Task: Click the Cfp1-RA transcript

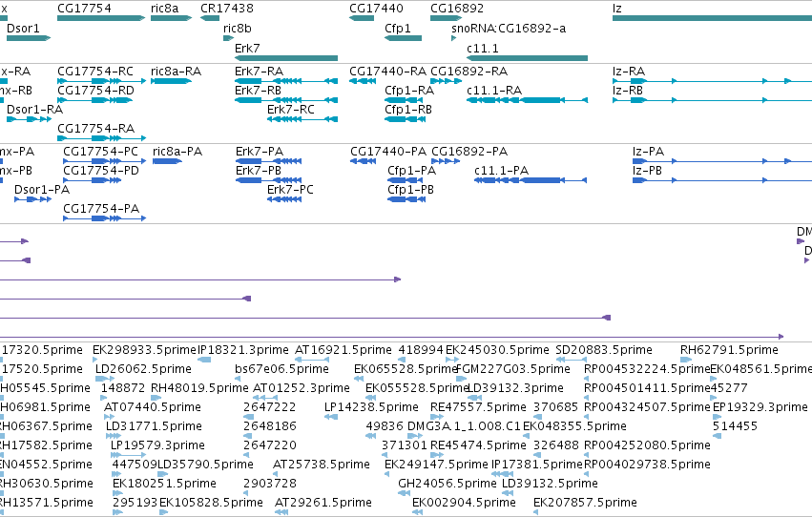Action: [404, 100]
